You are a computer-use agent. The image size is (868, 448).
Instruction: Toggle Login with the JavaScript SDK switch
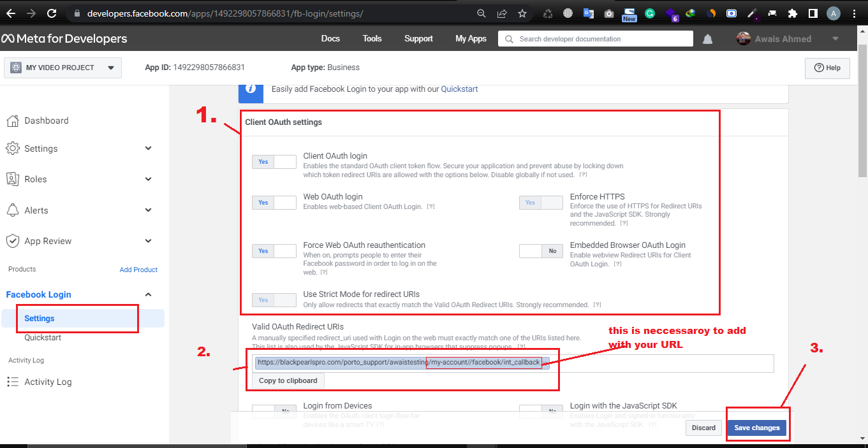coord(541,411)
